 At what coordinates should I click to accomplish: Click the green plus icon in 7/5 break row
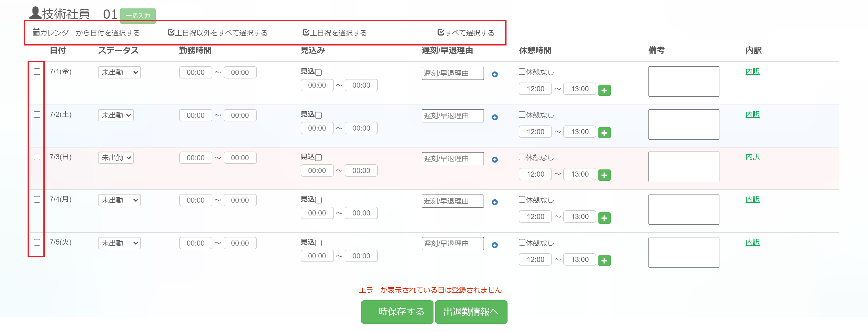[604, 261]
